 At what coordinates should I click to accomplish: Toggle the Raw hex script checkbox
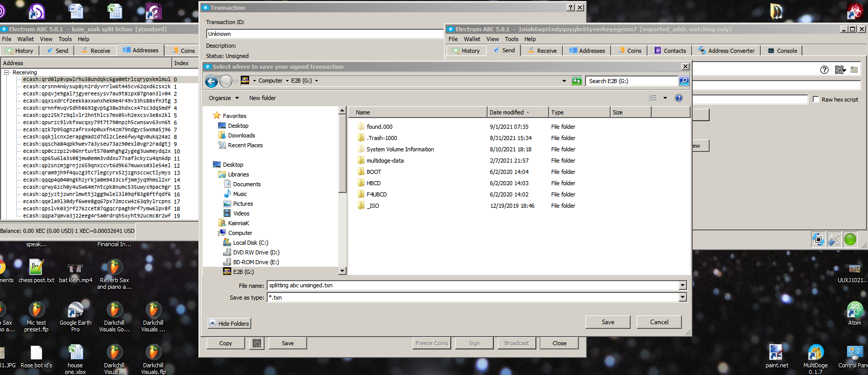pyautogui.click(x=816, y=100)
